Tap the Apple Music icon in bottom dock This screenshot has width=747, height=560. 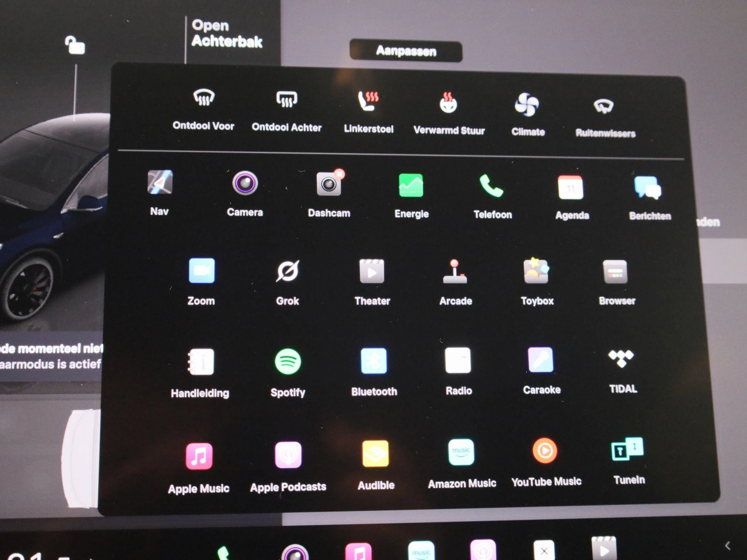click(358, 551)
